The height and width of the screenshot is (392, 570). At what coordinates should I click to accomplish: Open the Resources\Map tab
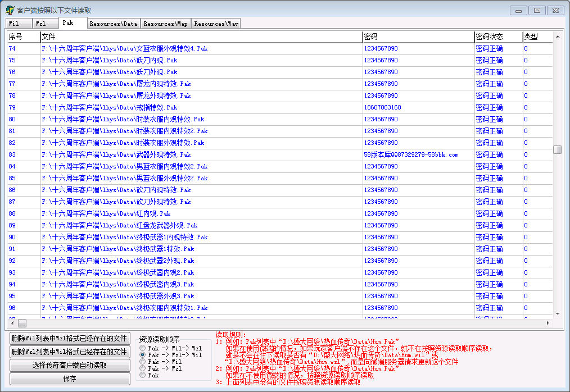[x=165, y=24]
